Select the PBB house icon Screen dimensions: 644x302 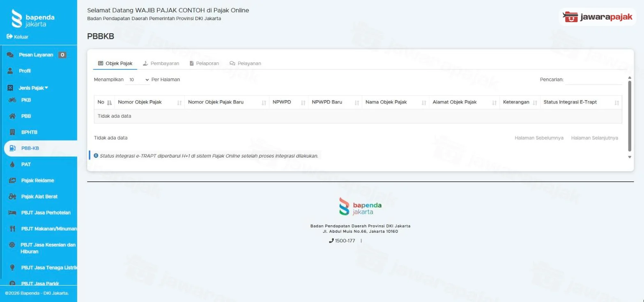coord(12,116)
